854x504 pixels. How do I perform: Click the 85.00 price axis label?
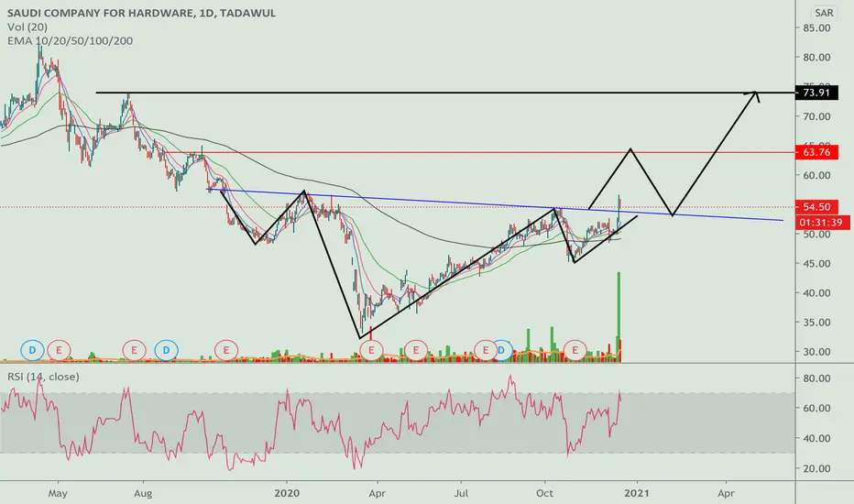tap(816, 27)
